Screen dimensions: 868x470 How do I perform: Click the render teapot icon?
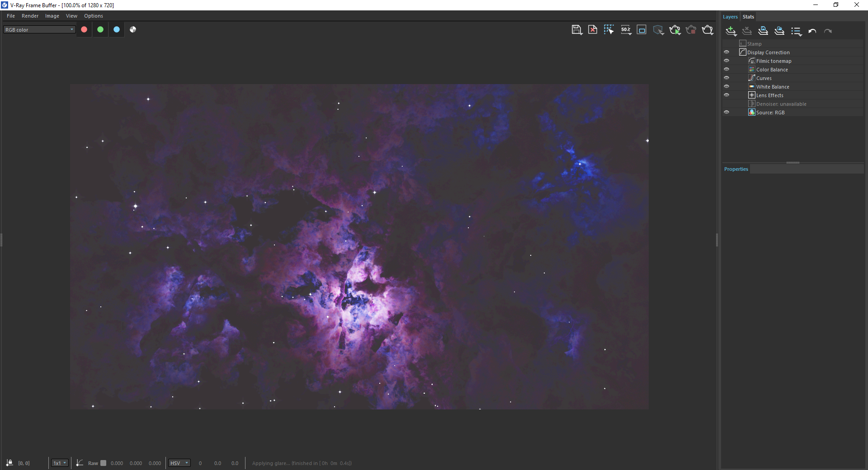pyautogui.click(x=708, y=30)
